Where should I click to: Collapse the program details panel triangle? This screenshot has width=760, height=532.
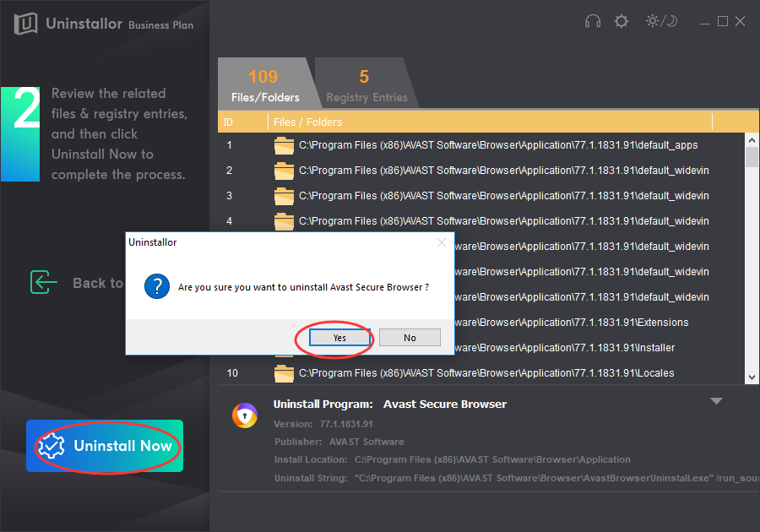click(716, 401)
